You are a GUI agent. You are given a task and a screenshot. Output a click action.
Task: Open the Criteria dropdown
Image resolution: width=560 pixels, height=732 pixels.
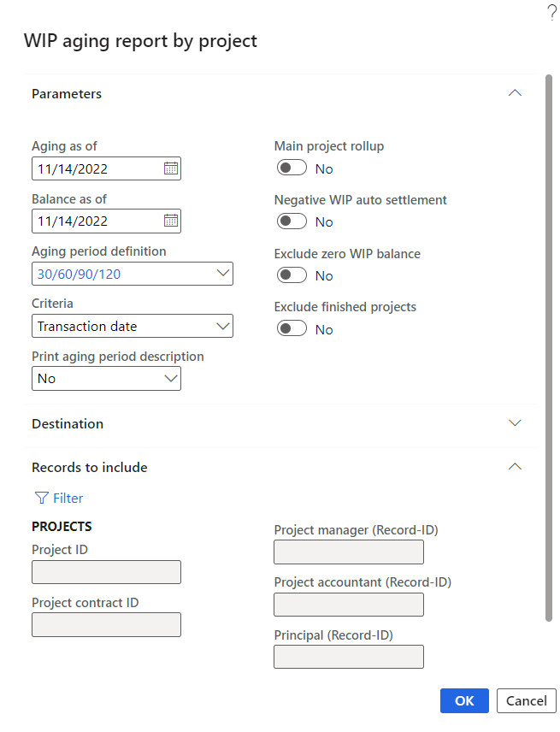click(x=223, y=326)
